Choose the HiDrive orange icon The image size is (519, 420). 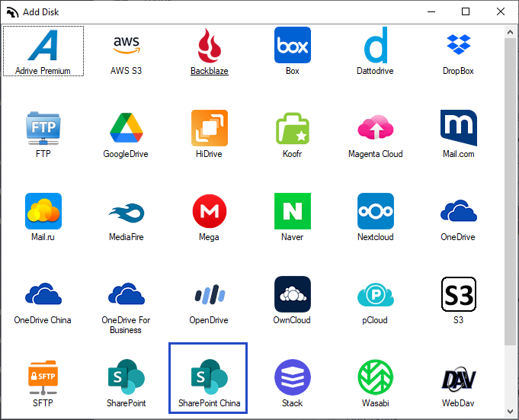pos(210,128)
